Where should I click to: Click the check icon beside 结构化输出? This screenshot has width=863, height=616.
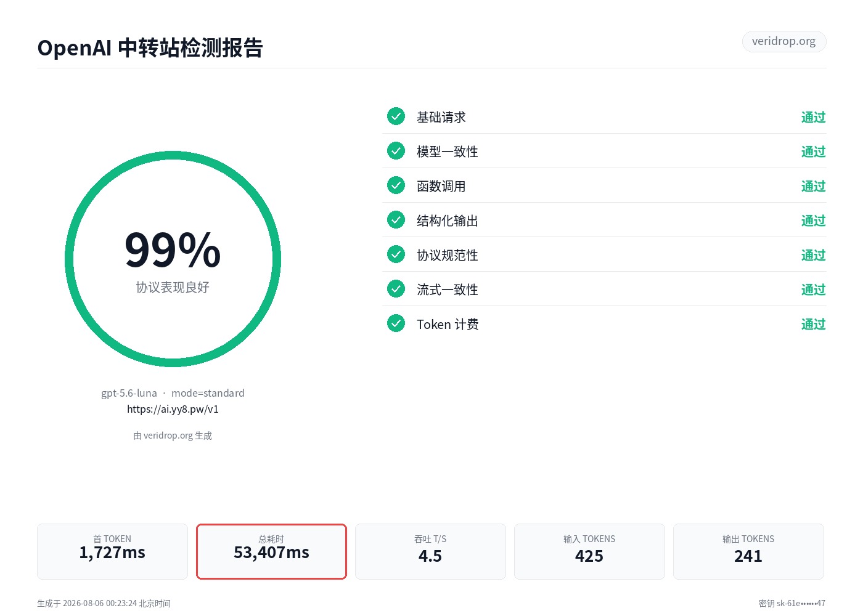click(x=396, y=220)
